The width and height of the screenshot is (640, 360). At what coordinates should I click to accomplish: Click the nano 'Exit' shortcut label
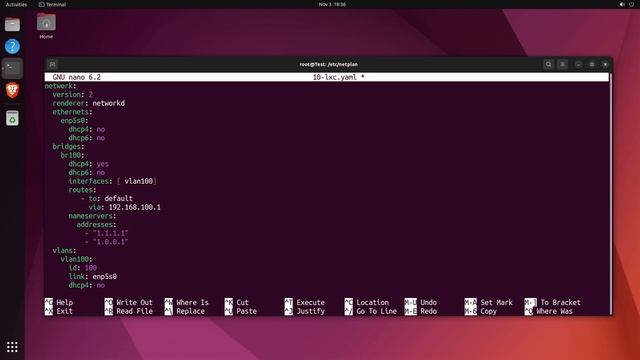pos(64,311)
